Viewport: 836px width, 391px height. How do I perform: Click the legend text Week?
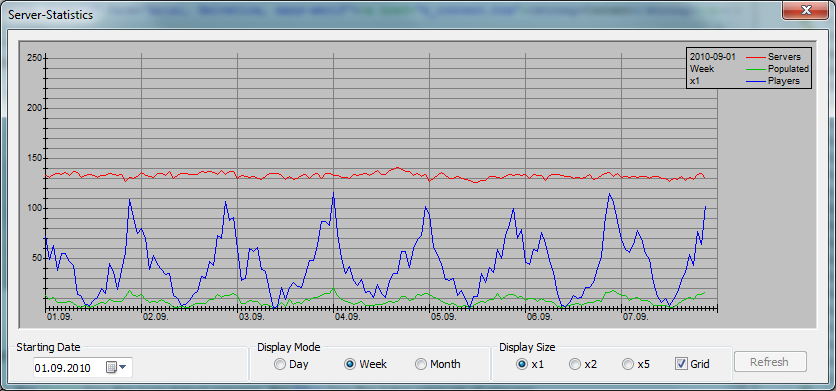(702, 69)
